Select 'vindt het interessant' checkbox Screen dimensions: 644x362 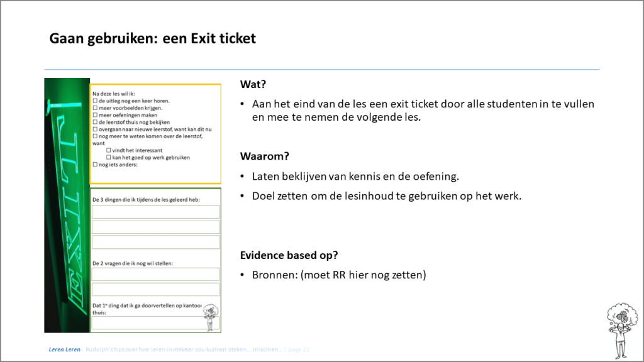pyautogui.click(x=109, y=150)
